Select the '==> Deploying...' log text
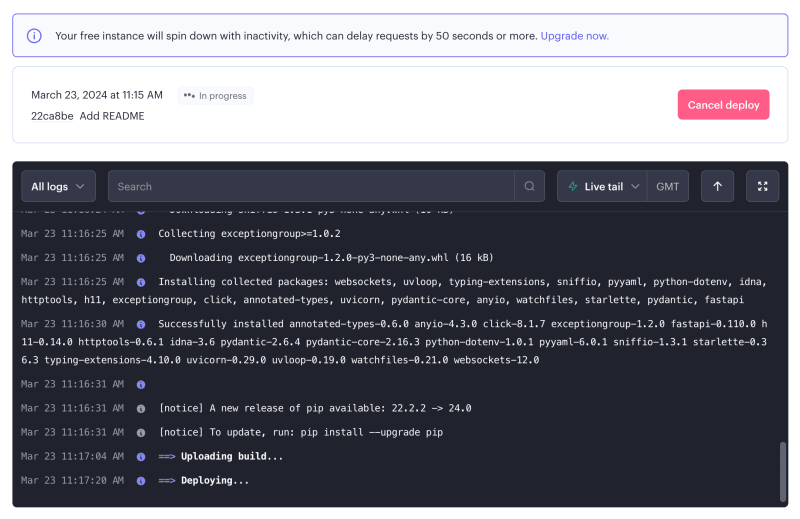Viewport: 800px width, 519px height. coord(204,480)
